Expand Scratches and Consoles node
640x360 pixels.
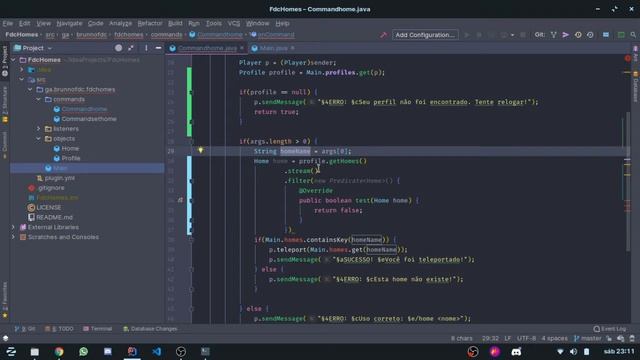[x=13, y=237]
